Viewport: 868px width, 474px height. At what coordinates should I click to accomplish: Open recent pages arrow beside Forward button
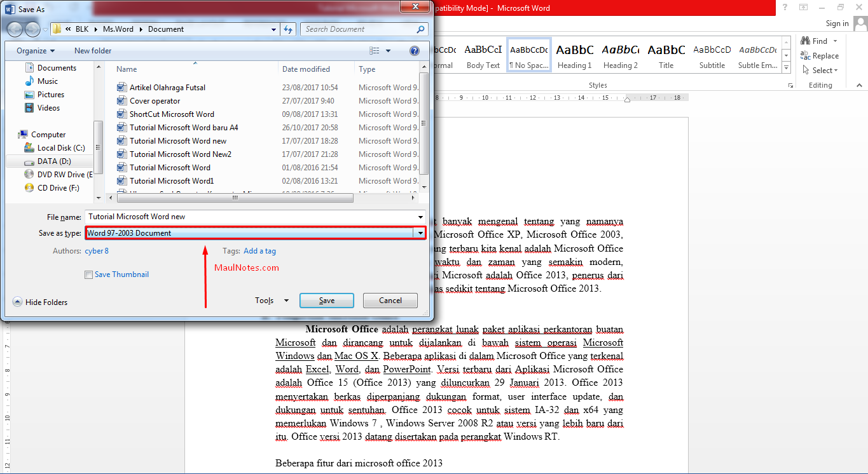[45, 29]
